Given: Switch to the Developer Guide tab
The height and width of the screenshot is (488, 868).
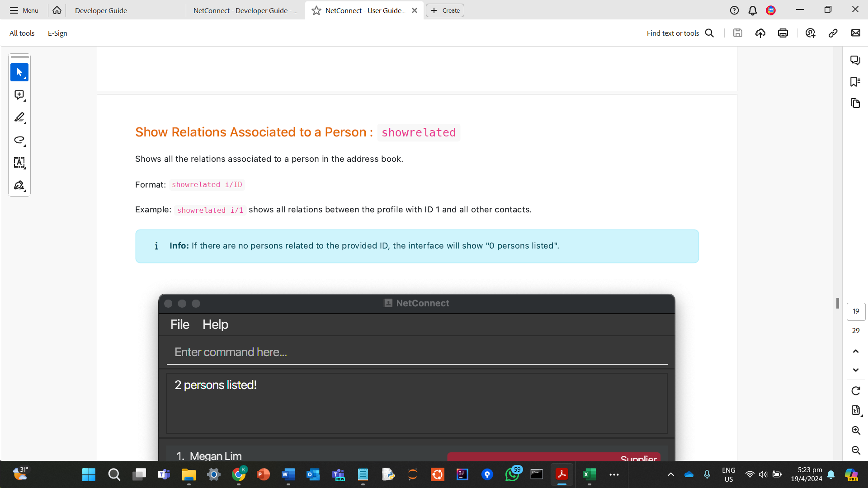Looking at the screenshot, I should click(x=101, y=10).
